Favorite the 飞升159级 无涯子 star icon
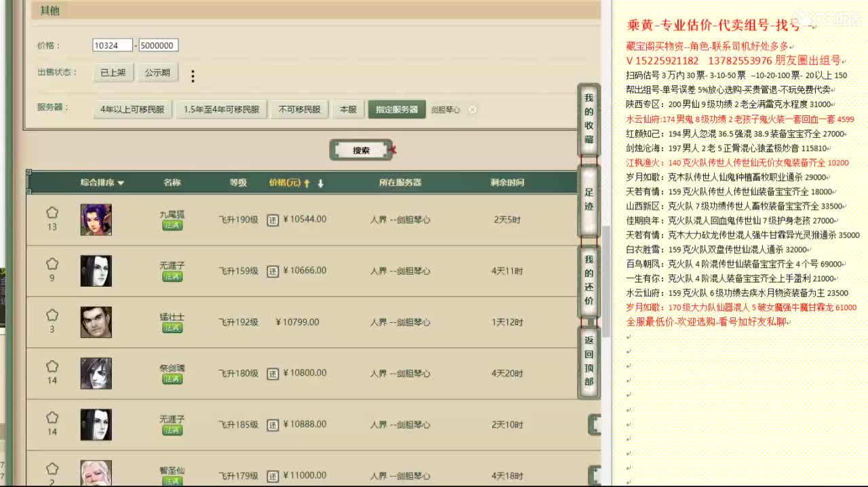The width and height of the screenshot is (868, 487). [52, 264]
